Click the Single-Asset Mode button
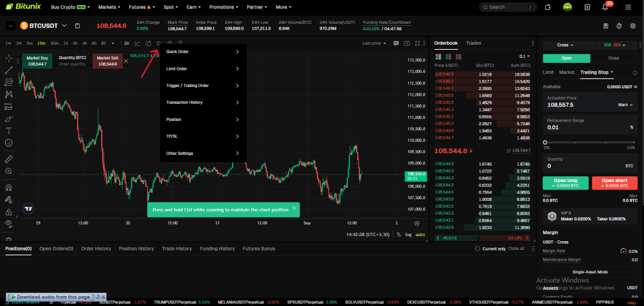644x306 pixels. [x=589, y=271]
